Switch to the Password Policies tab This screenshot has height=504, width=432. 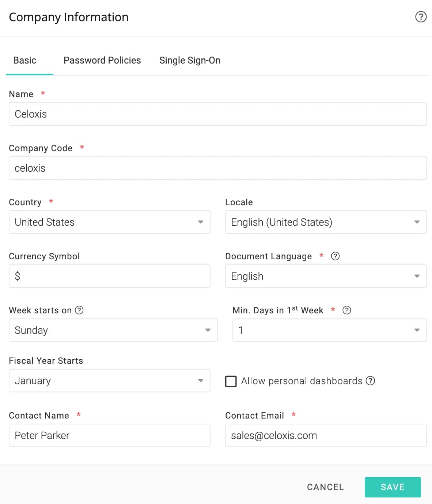coord(102,60)
